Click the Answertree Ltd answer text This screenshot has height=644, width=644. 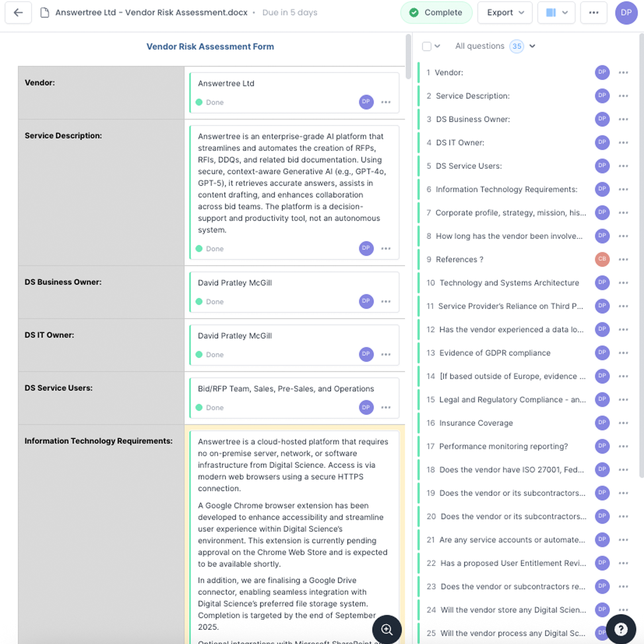pyautogui.click(x=226, y=83)
